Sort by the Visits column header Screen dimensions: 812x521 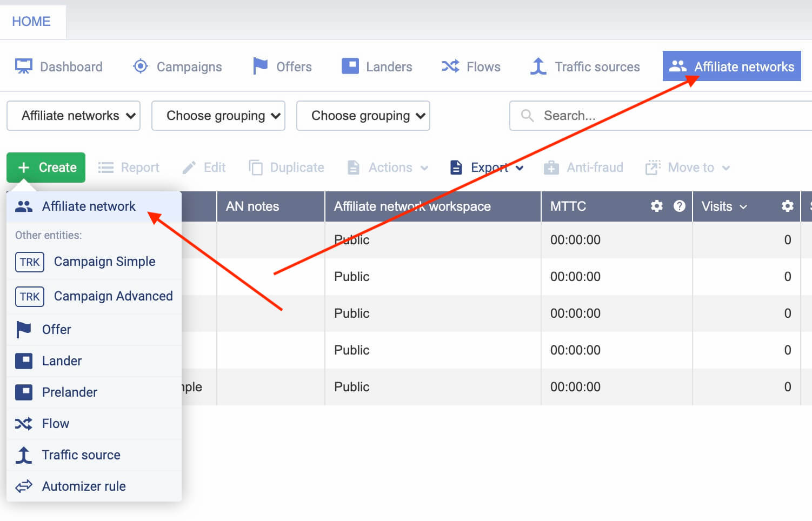click(717, 206)
